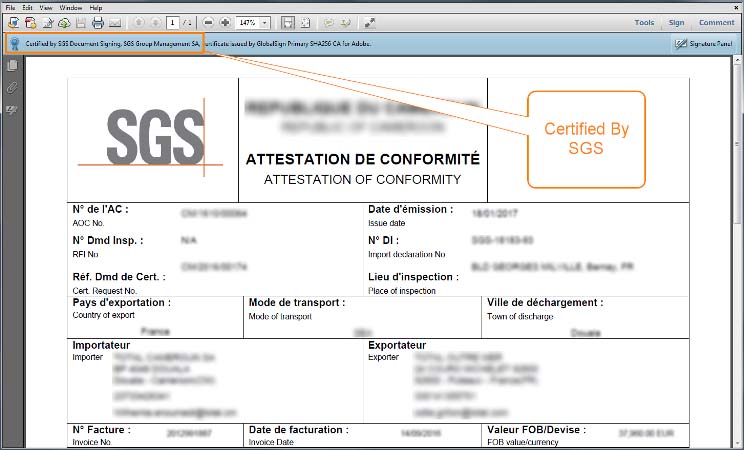The image size is (744, 450).
Task: Open the Comment pane
Action: [x=716, y=22]
